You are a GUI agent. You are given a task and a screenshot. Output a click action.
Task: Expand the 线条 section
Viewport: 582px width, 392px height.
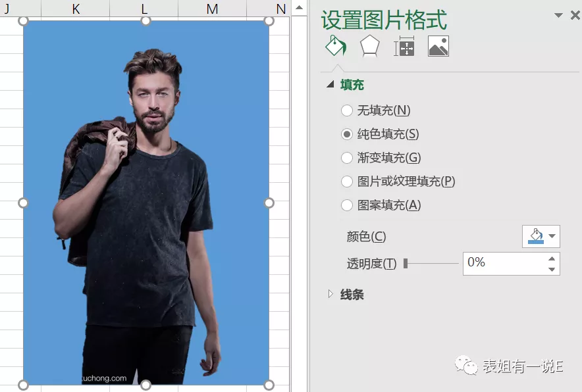coord(331,294)
